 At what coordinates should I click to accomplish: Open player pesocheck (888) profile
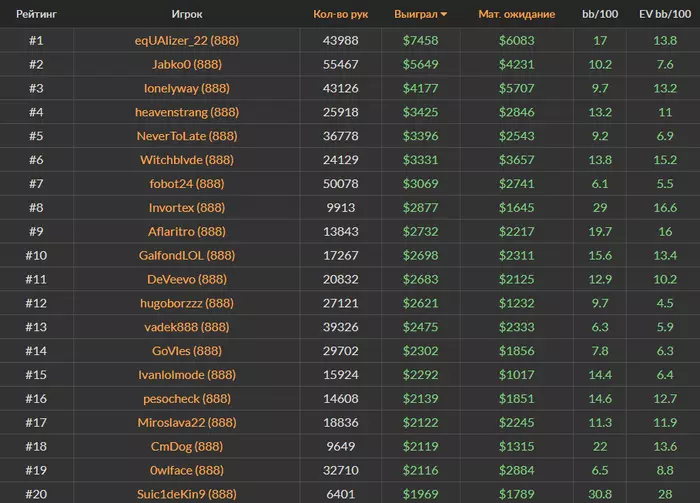[x=187, y=399]
